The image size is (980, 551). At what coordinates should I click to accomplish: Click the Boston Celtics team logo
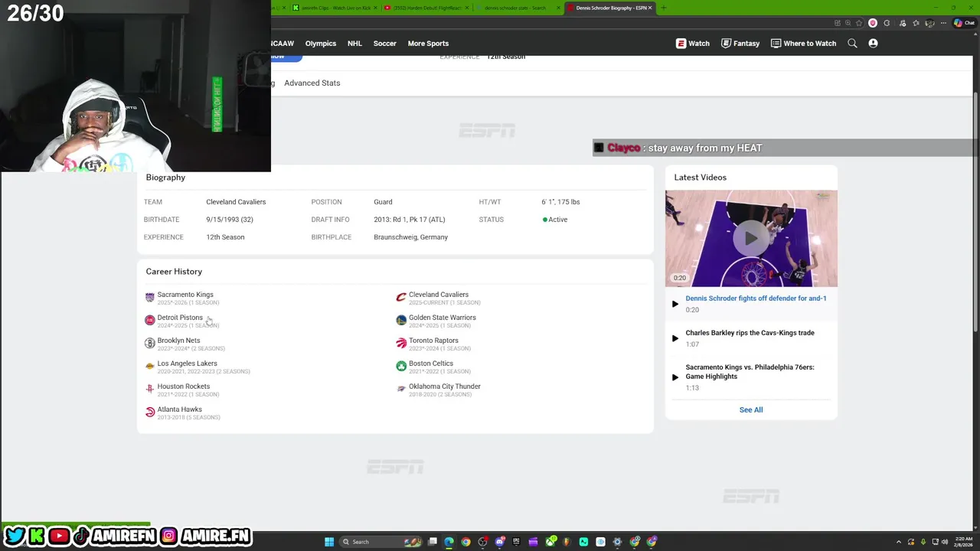[401, 366]
